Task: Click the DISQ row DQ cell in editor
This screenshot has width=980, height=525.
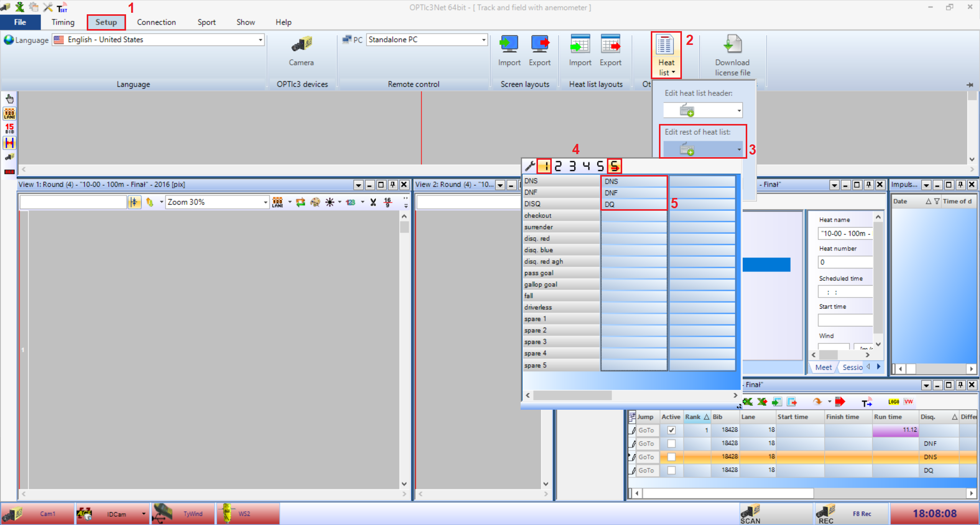Action: point(634,204)
